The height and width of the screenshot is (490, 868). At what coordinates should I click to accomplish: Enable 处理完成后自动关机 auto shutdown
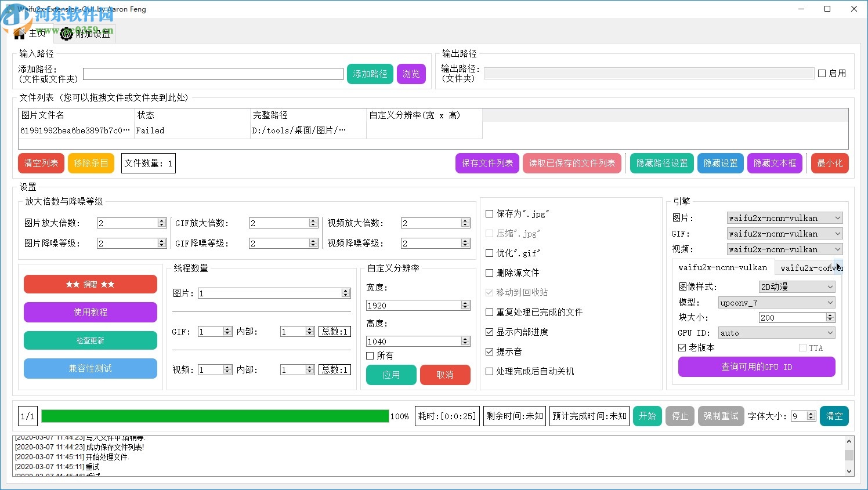(489, 371)
